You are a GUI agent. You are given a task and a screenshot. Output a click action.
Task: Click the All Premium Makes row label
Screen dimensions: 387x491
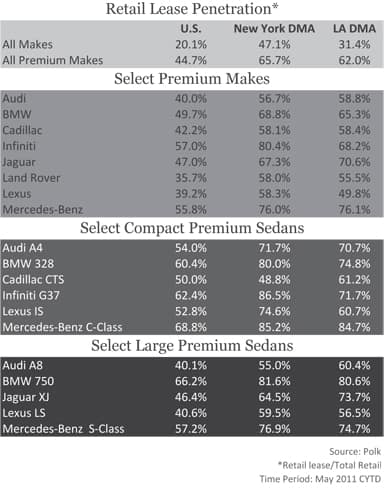click(53, 60)
